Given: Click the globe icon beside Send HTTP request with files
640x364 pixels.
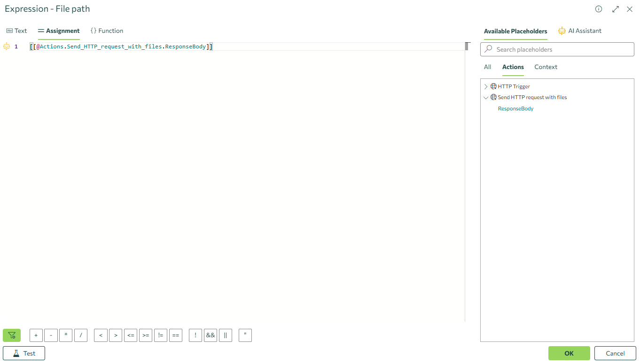Looking at the screenshot, I should (493, 97).
